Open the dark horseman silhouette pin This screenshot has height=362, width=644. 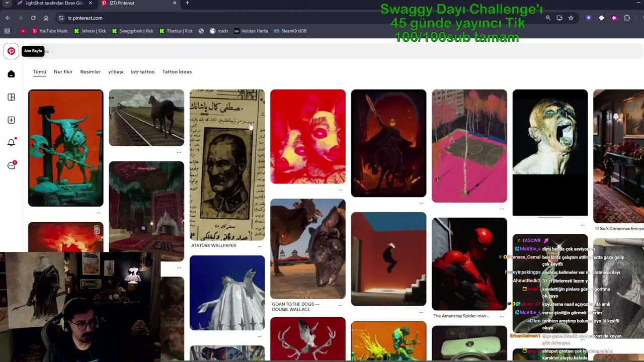click(x=388, y=143)
